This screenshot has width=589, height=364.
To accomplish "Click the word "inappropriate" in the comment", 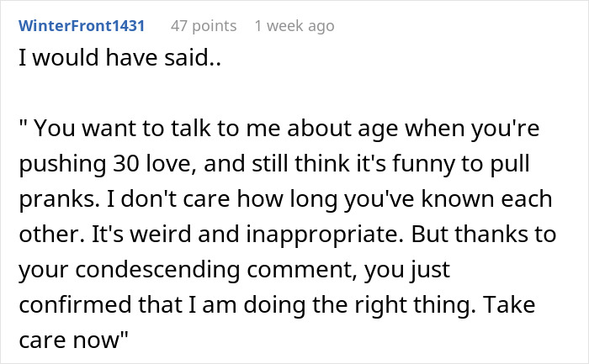I will pos(322,235).
